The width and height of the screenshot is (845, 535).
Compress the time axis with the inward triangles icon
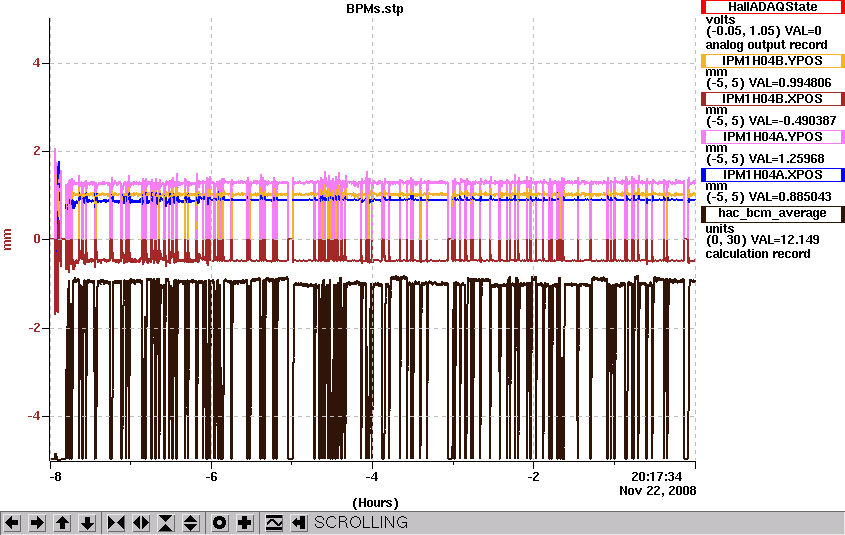click(116, 523)
